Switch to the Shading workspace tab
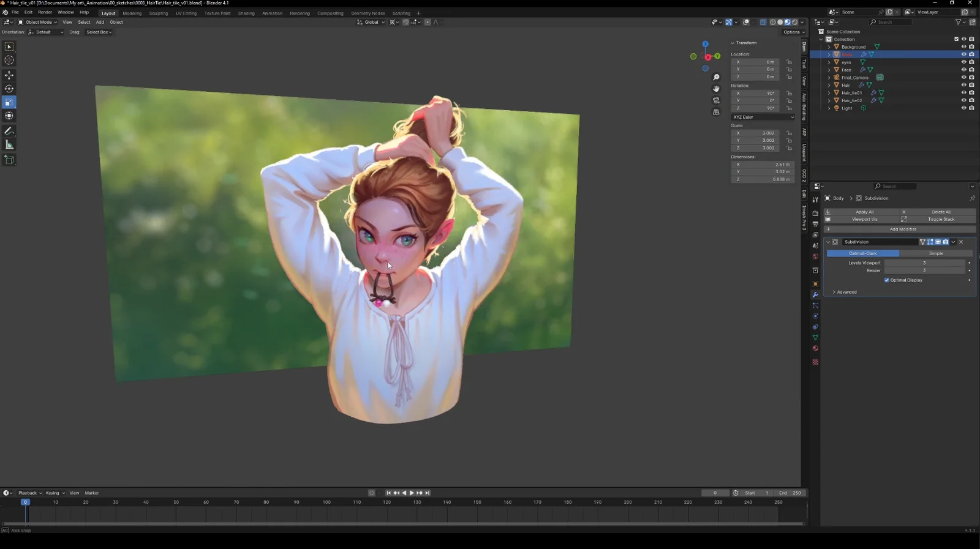This screenshot has height=549, width=980. (x=246, y=13)
